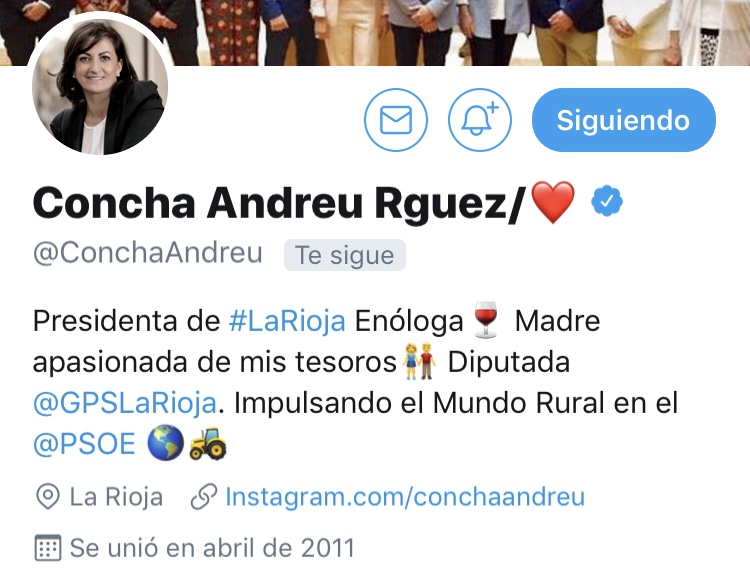Viewport: 750px width, 580px height.
Task: Toggle the Siguiendo follow button
Action: [x=624, y=120]
